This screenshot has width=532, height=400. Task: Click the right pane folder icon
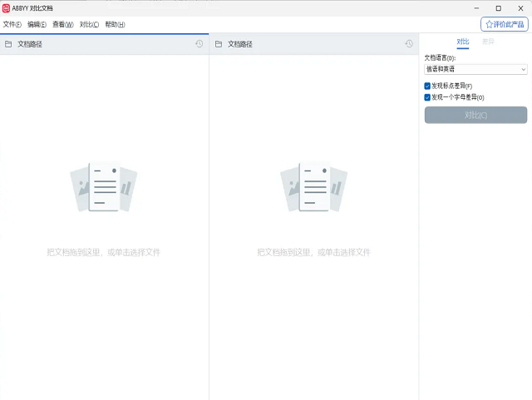point(219,44)
